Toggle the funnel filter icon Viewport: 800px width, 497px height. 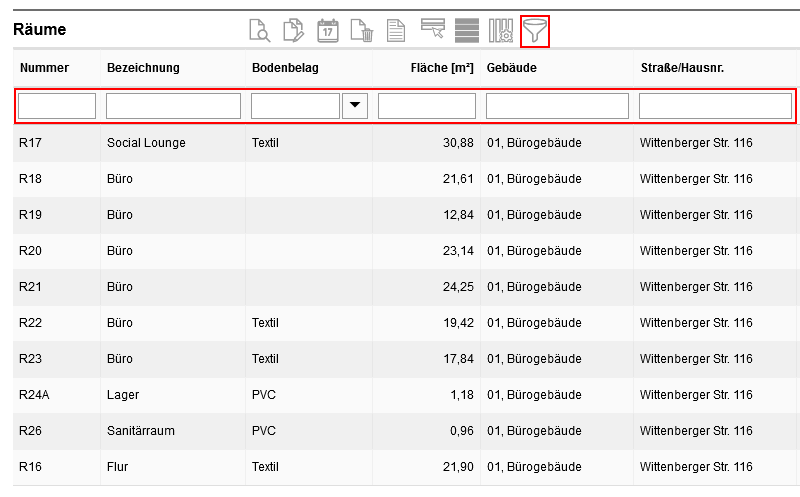pyautogui.click(x=535, y=32)
